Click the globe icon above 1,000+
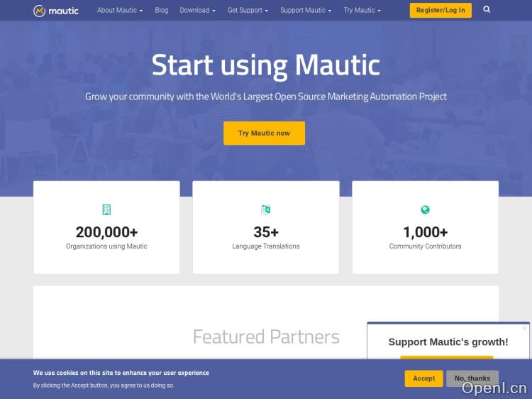532x399 pixels. click(425, 209)
